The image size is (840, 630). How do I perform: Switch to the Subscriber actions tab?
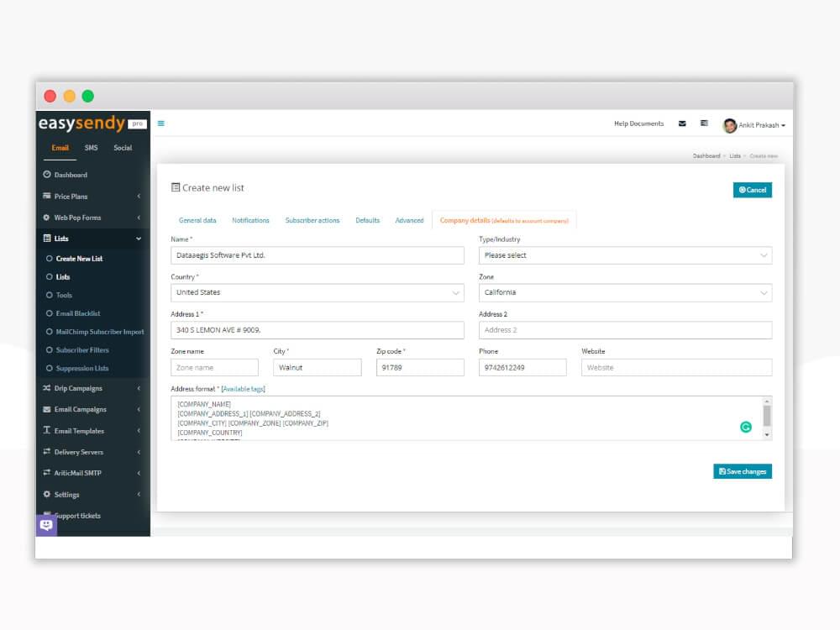point(312,220)
